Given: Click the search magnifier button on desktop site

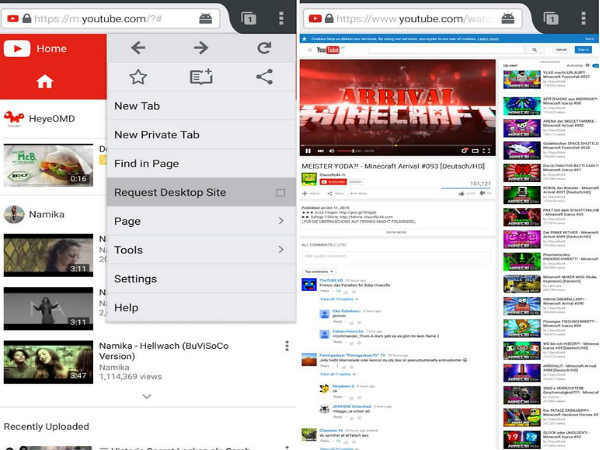Looking at the screenshot, I should click(x=534, y=50).
